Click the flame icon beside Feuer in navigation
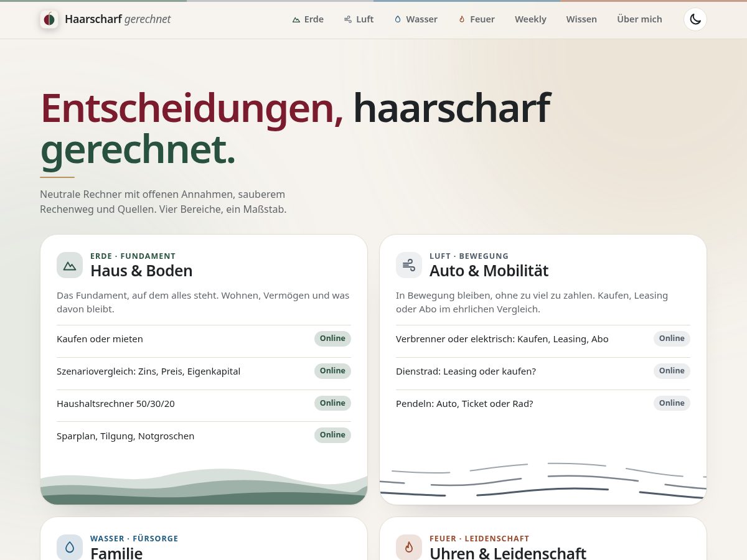The width and height of the screenshot is (747, 560). point(462,19)
